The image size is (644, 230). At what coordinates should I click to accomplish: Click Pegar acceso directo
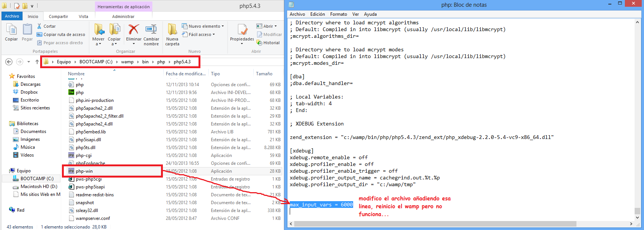tap(60, 43)
